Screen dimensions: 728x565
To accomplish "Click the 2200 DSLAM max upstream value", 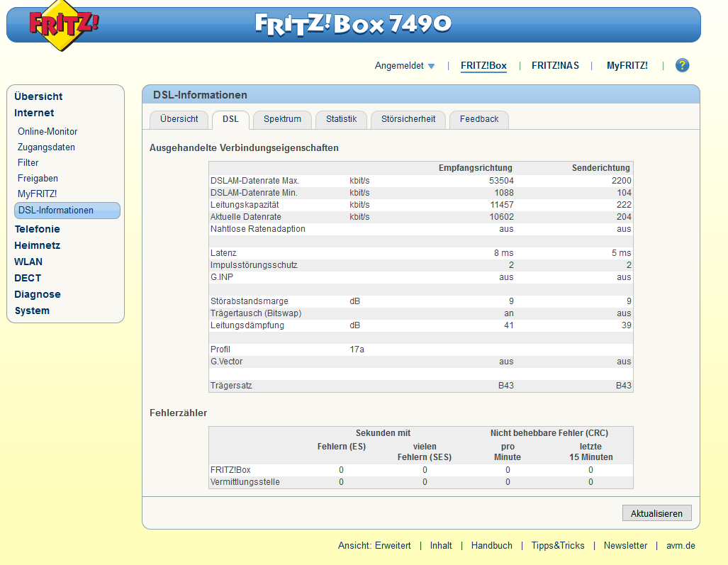I will (621, 181).
